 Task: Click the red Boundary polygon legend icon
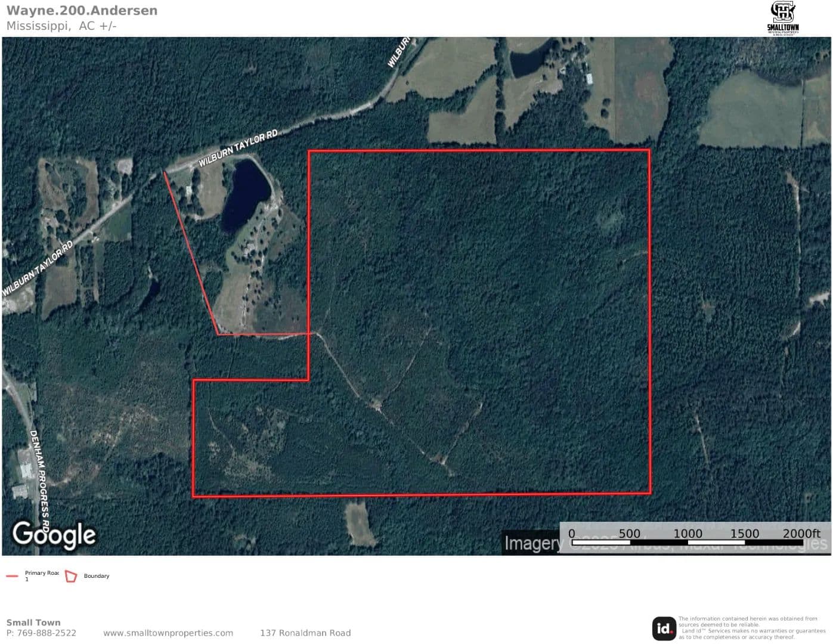pos(71,576)
